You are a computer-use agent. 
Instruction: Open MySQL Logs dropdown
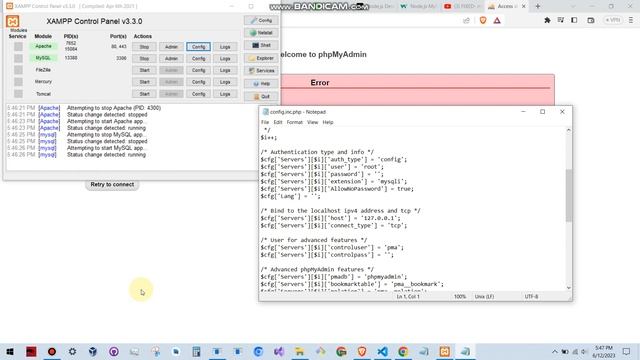click(x=225, y=58)
